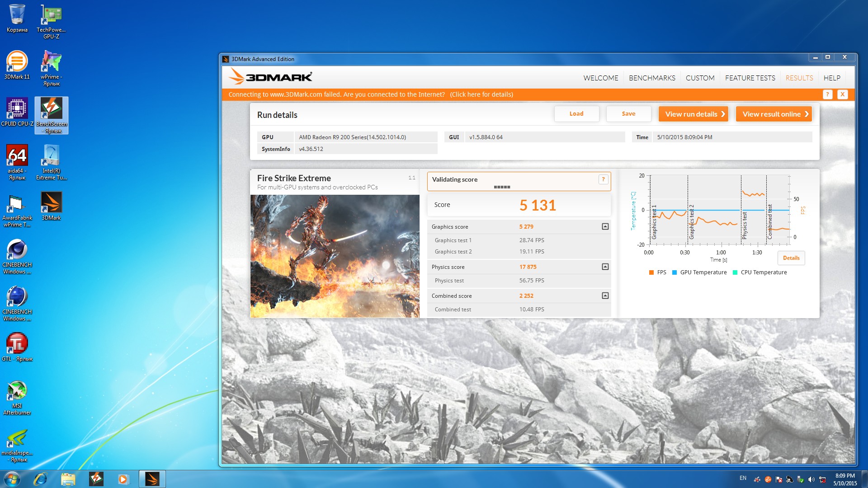This screenshot has height=488, width=868.
Task: Click the connection failed details link
Action: pyautogui.click(x=481, y=94)
